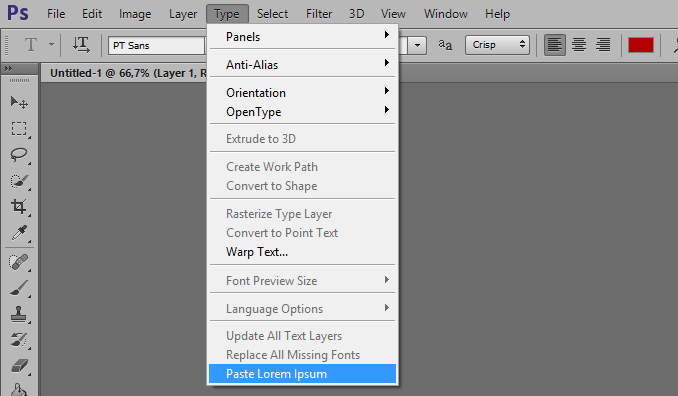Select the Quick Selection tool
This screenshot has height=396, width=678.
[19, 181]
